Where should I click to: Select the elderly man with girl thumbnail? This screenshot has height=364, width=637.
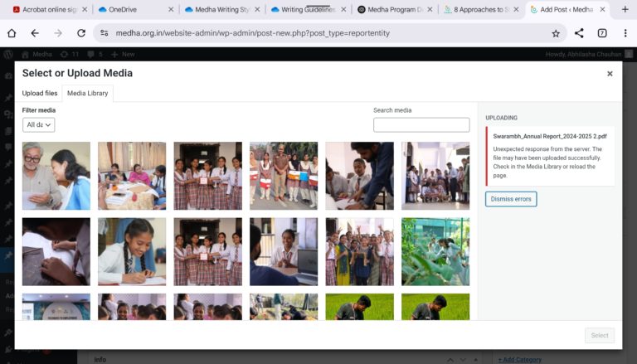[56, 176]
